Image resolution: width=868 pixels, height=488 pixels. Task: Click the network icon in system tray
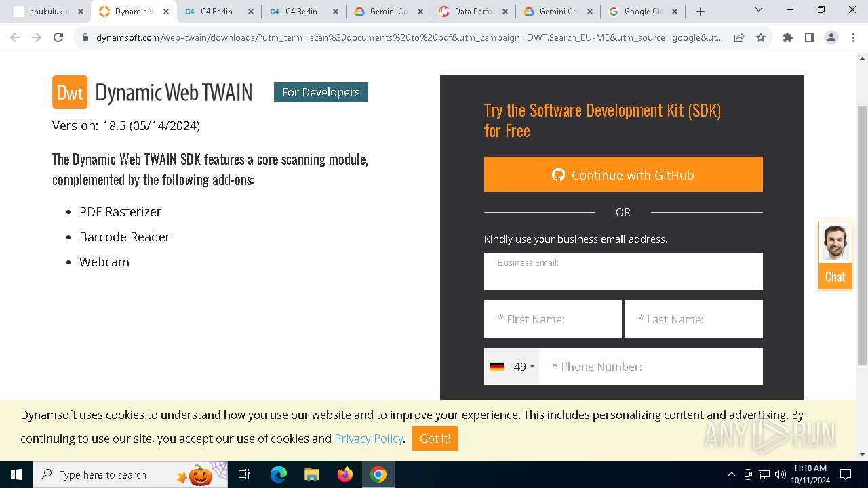point(764,474)
